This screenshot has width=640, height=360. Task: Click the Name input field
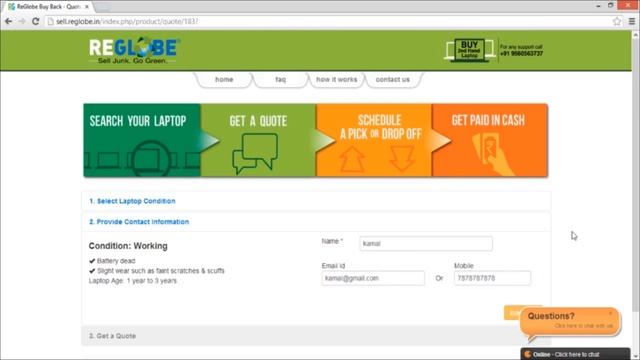(426, 244)
